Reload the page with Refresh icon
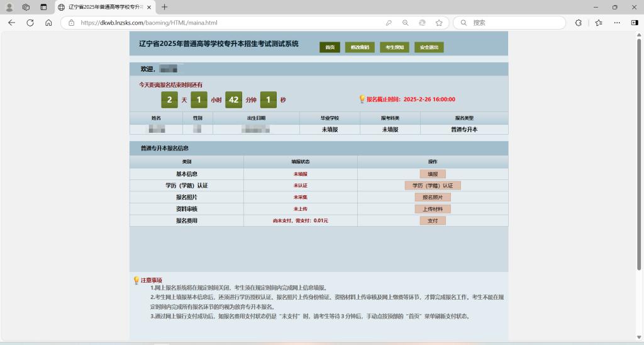Screen dimensions: 644x345 click(x=30, y=23)
